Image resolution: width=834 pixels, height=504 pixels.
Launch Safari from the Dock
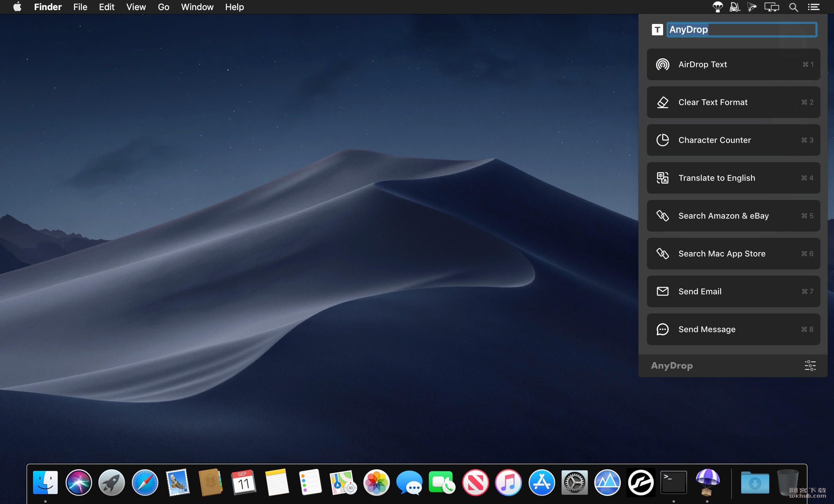pos(145,482)
